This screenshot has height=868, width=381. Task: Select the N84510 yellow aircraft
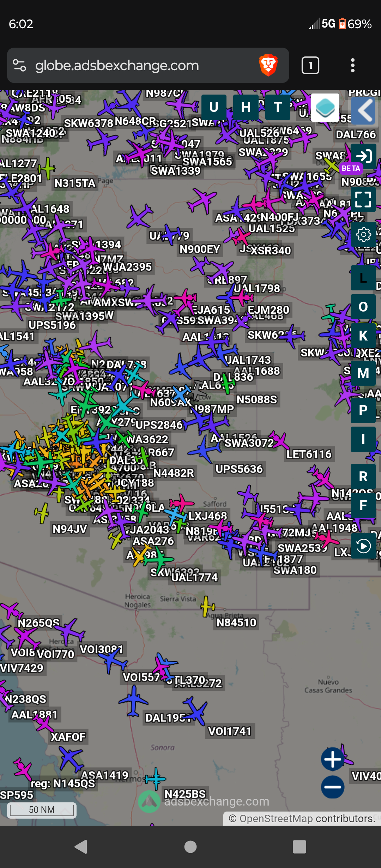point(207,607)
